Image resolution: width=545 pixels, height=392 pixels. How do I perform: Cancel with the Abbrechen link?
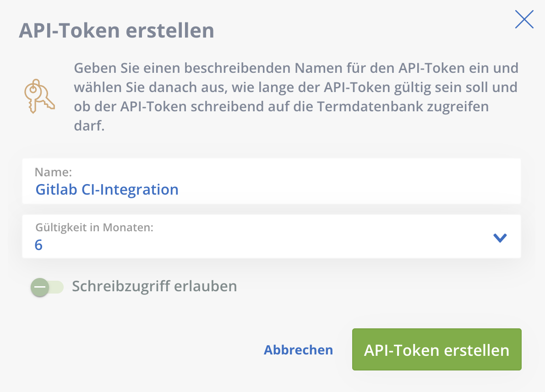pos(298,350)
